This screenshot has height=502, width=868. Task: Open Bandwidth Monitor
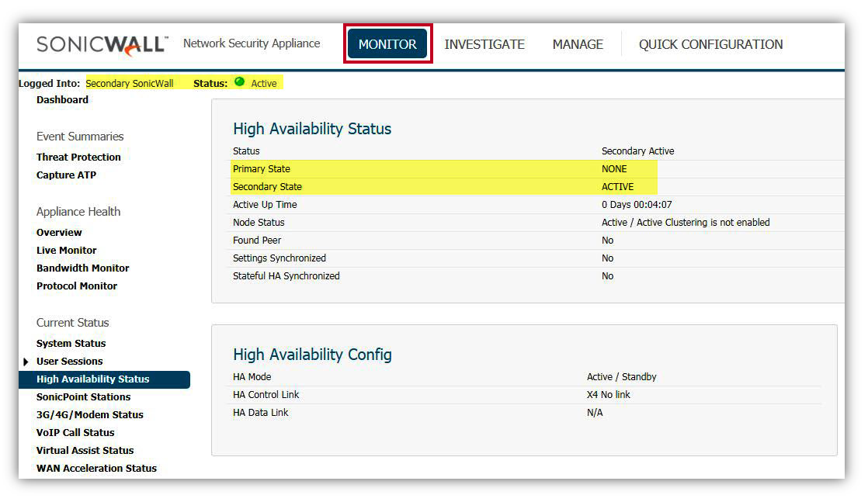83,268
